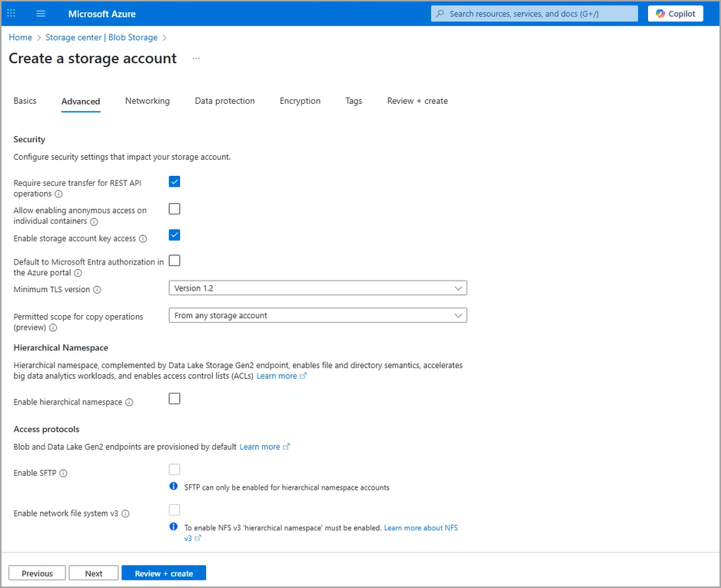Click the external link icon after Access protocols Learn more
Viewport: 721px width, 588px height.
click(x=287, y=447)
